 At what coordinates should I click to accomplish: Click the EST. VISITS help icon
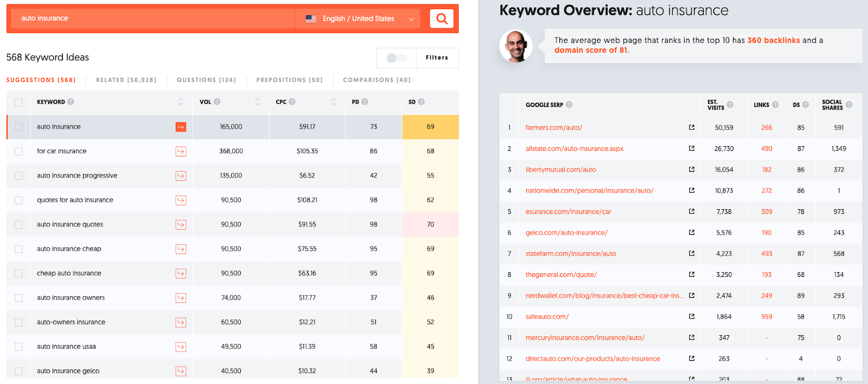pyautogui.click(x=730, y=105)
